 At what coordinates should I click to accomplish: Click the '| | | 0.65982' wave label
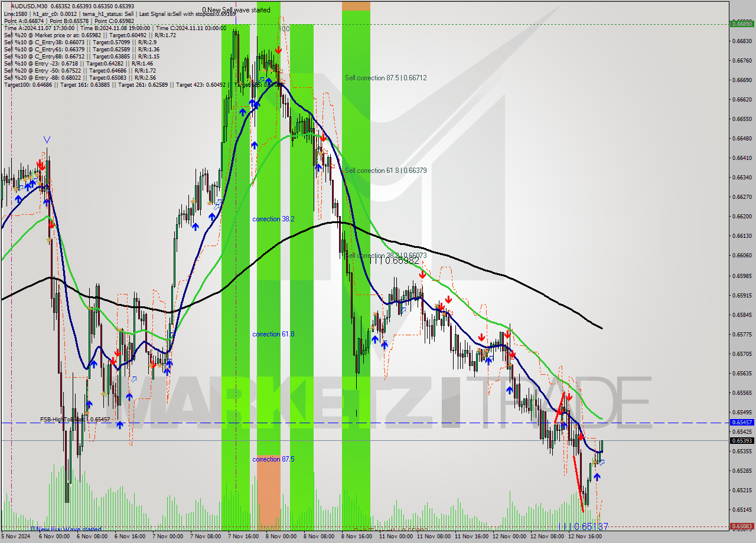pyautogui.click(x=395, y=260)
